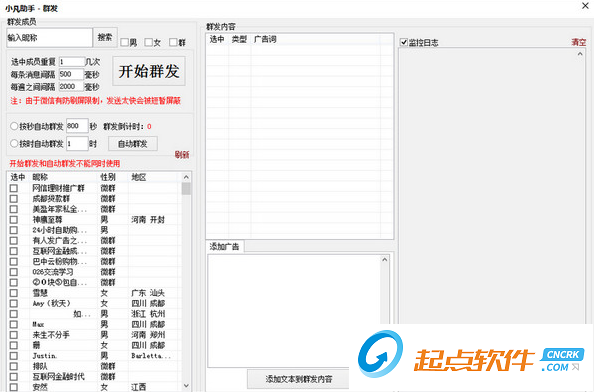Click the red 清空 link
This screenshot has width=594, height=392.
(x=579, y=42)
